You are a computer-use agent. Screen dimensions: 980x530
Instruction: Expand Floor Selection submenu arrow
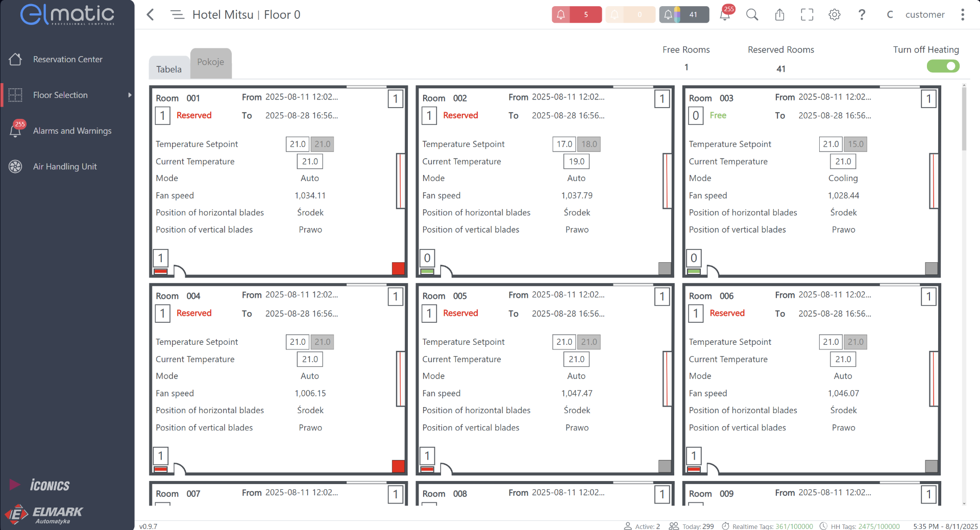click(130, 95)
